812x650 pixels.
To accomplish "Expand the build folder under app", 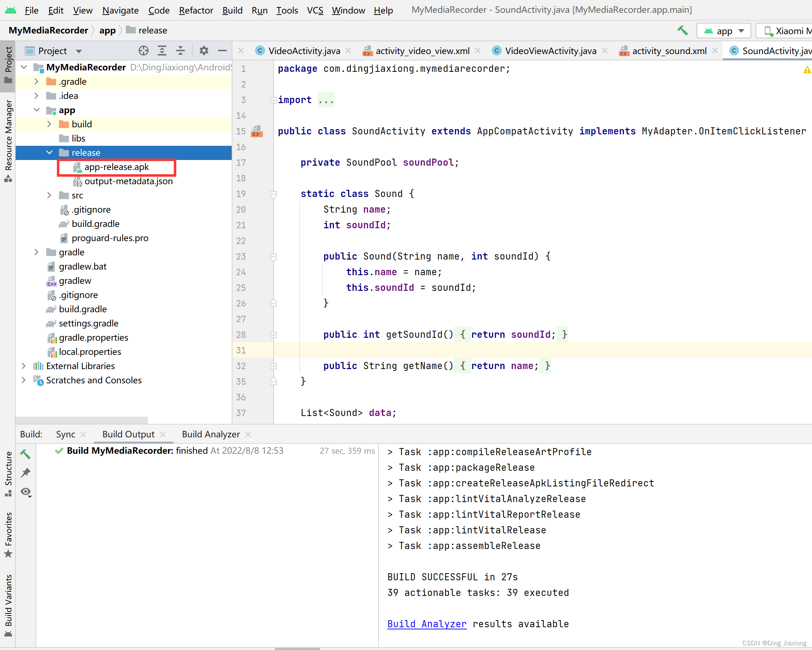I will 49,124.
